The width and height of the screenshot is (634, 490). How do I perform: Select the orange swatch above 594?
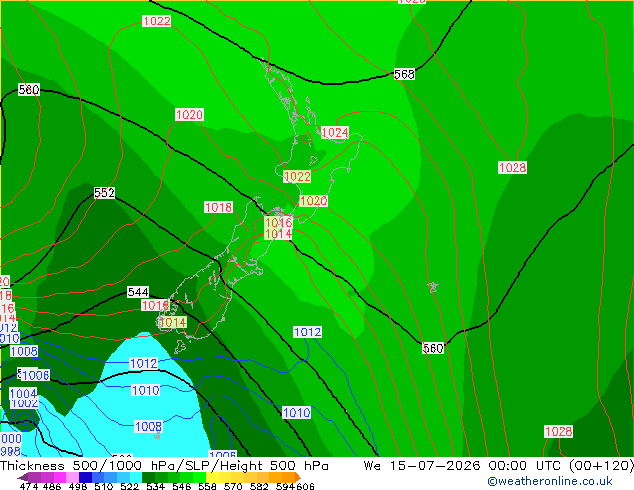tap(289, 477)
